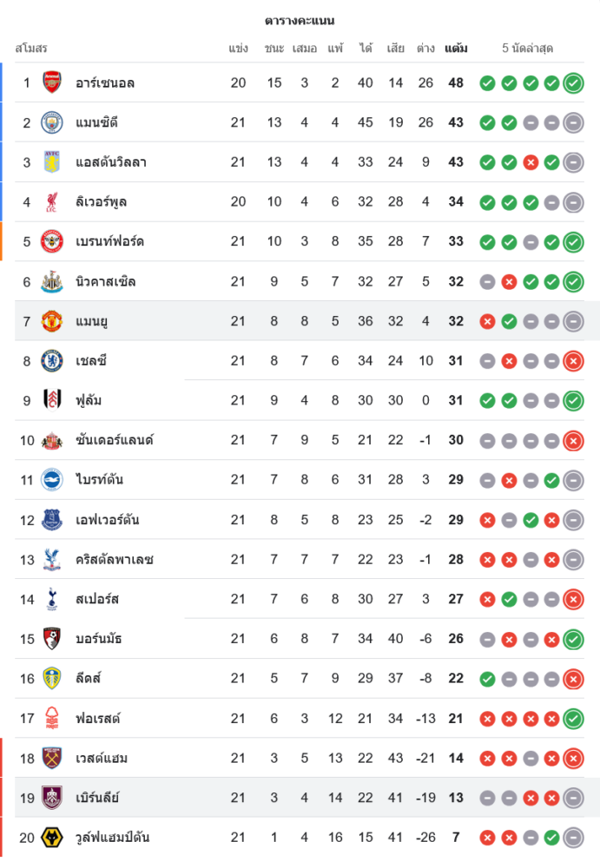
Task: Click the Tottenham Spurs crest icon
Action: coord(53,599)
